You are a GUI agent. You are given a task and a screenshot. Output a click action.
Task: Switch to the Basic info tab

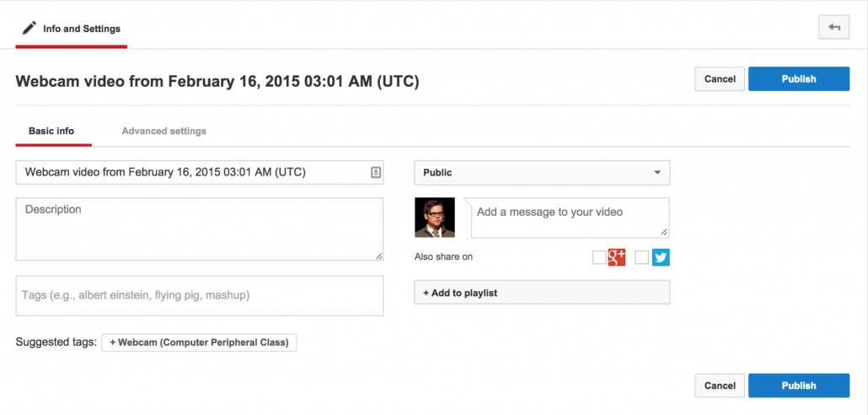(51, 132)
